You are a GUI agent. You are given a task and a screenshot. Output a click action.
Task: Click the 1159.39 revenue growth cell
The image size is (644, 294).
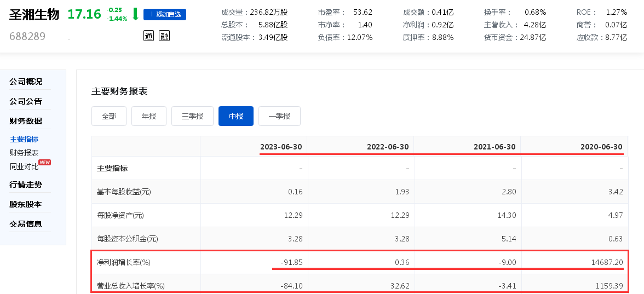pos(608,286)
